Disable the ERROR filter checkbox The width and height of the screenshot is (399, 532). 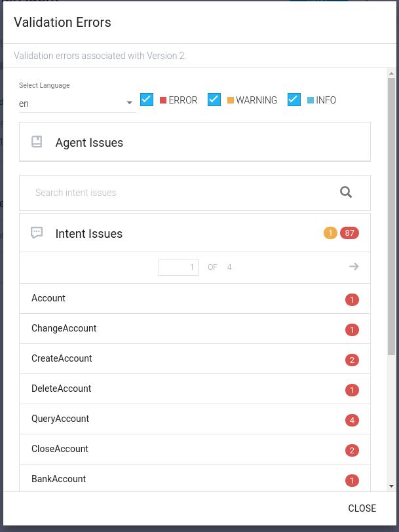[x=145, y=100]
